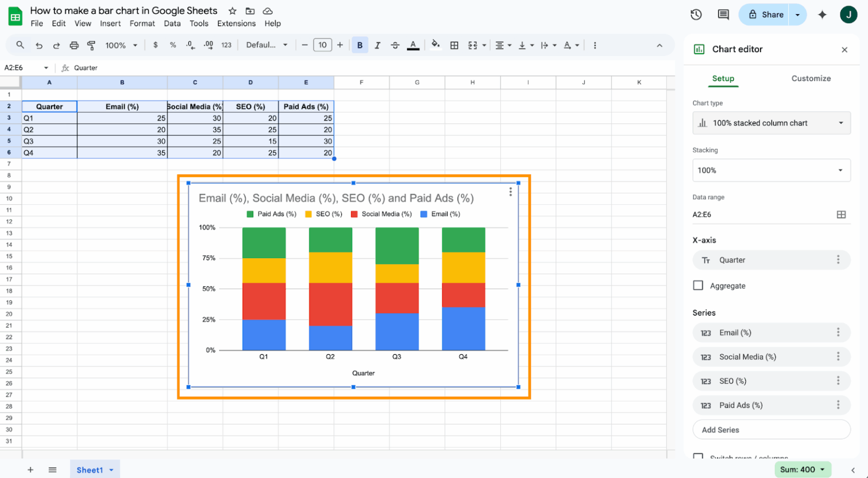The image size is (868, 478).
Task: Enable the Aggregate checkbox
Action: (698, 285)
